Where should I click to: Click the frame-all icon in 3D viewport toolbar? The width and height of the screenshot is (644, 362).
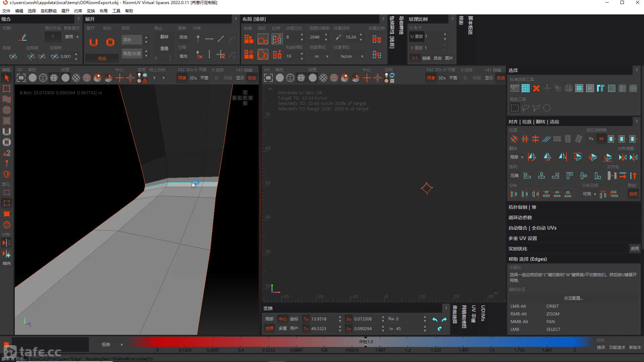point(21,78)
